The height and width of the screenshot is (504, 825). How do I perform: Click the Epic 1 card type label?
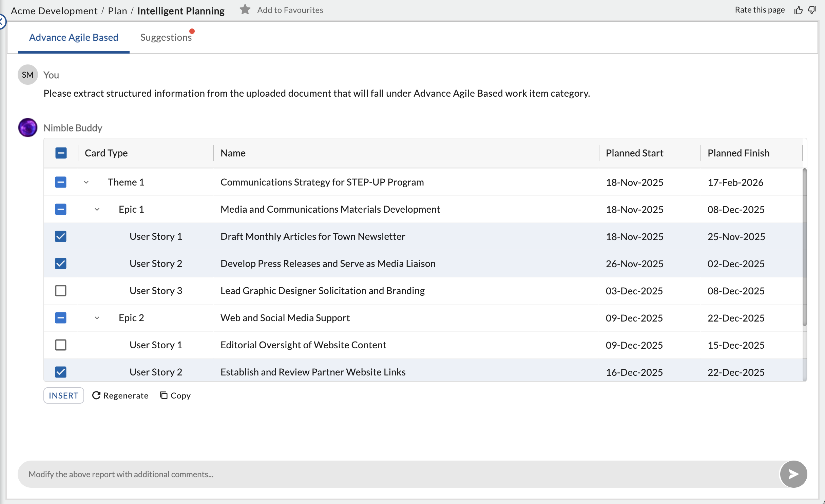131,209
